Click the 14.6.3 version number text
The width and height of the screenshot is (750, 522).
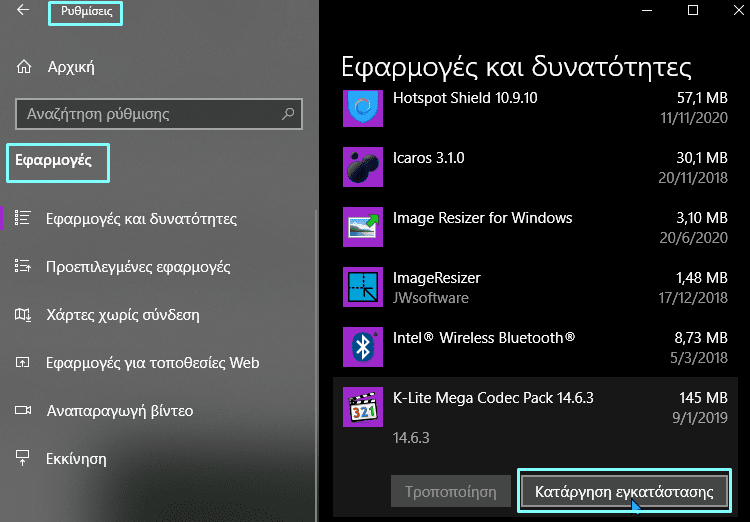click(x=411, y=438)
